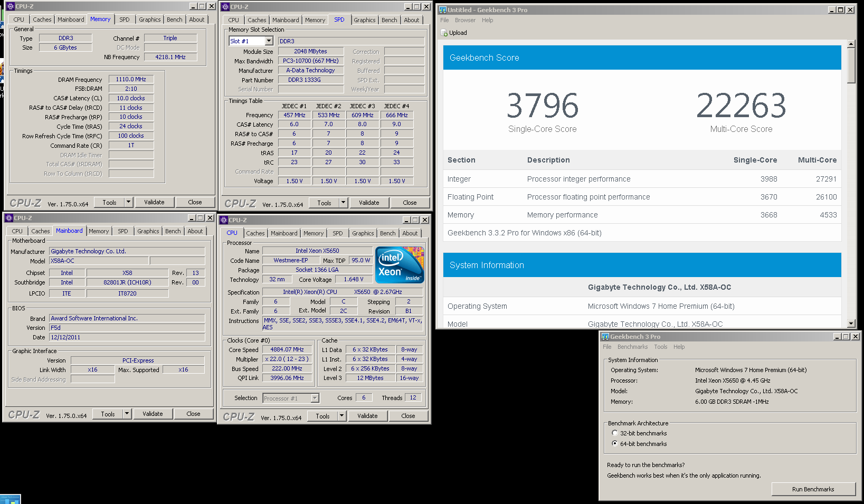864x504 pixels.
Task: Click the Multi-Core column header
Action: click(x=817, y=160)
